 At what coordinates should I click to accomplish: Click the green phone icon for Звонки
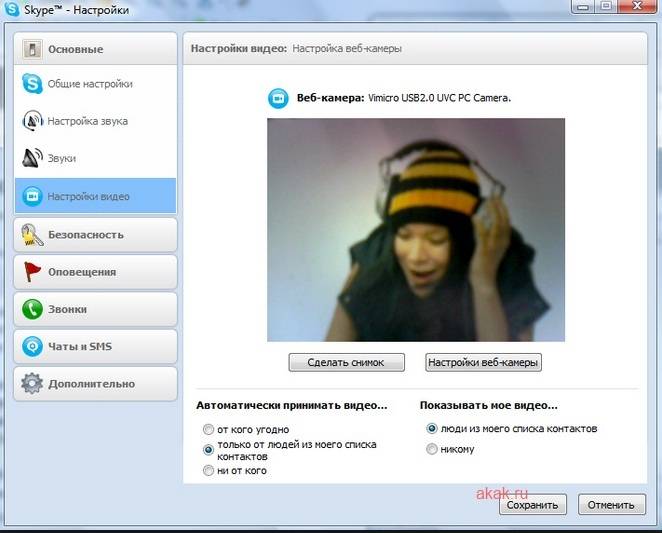pyautogui.click(x=32, y=309)
